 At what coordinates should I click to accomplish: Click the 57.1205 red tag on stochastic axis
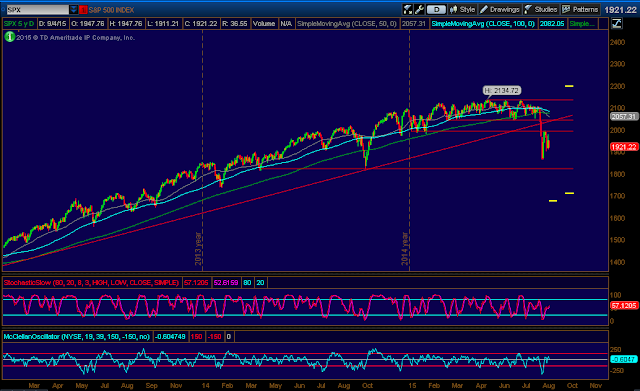coord(623,305)
